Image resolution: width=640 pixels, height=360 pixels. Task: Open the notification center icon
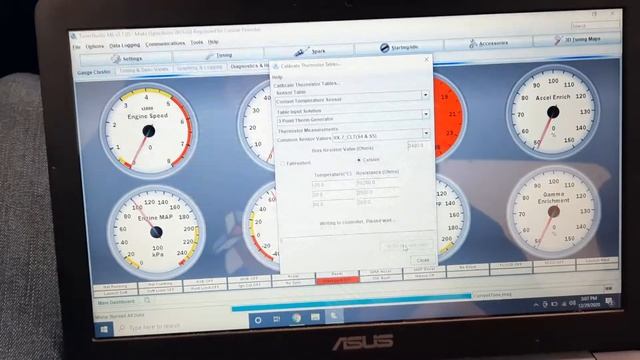(609, 301)
